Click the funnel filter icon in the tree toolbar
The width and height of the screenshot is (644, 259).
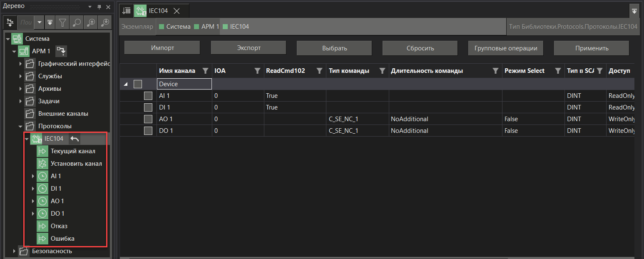pyautogui.click(x=62, y=22)
